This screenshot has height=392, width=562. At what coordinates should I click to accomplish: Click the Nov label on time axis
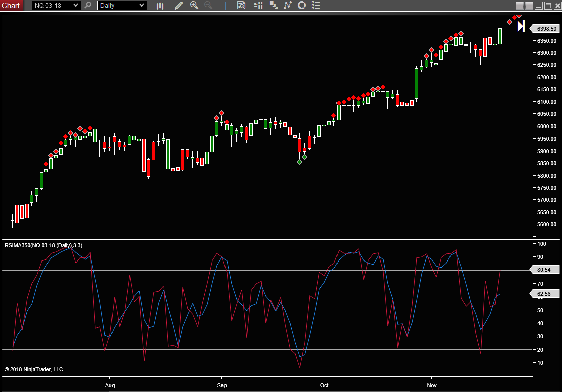point(432,385)
